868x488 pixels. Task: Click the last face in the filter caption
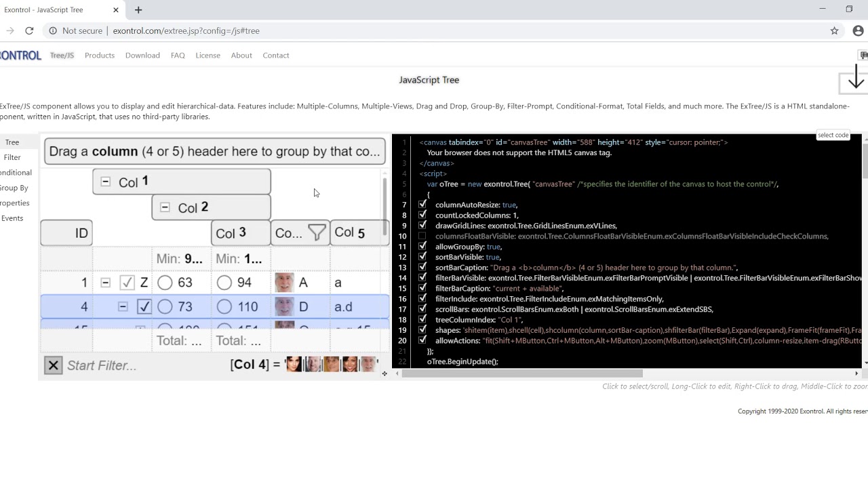[x=369, y=364]
